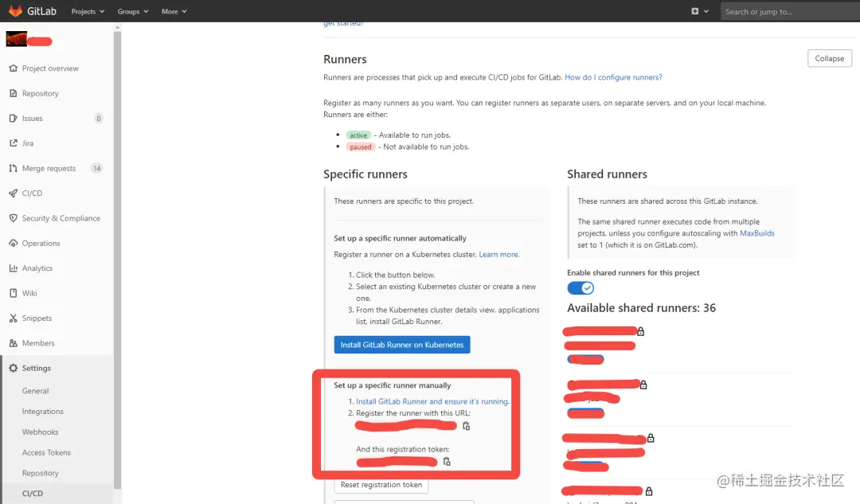The height and width of the screenshot is (504, 860).
Task: Open Integrations settings submenu item
Action: pos(43,412)
